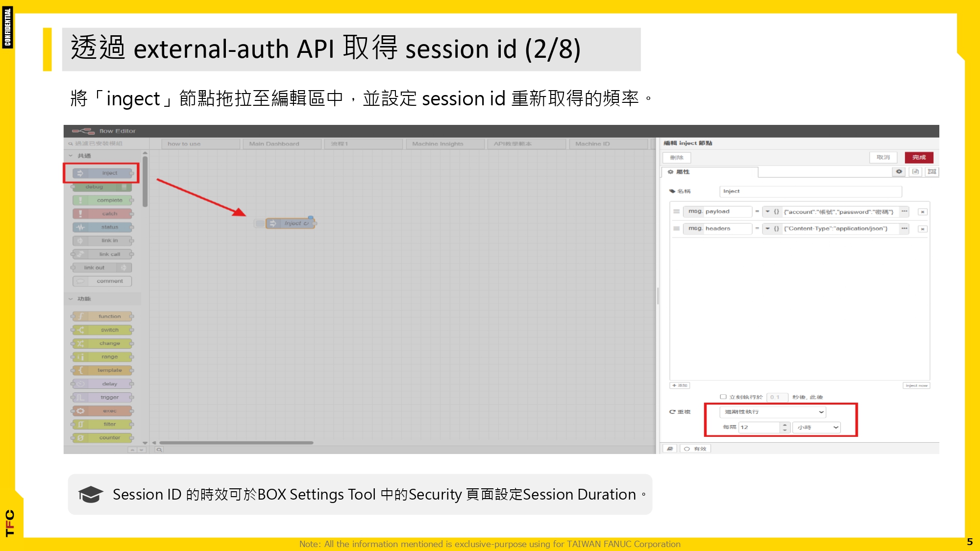Click the node description document icon

915,171
